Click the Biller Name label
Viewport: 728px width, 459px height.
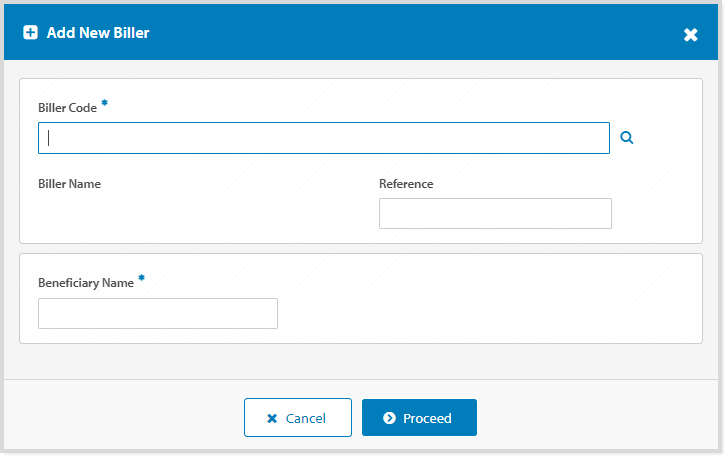(69, 184)
